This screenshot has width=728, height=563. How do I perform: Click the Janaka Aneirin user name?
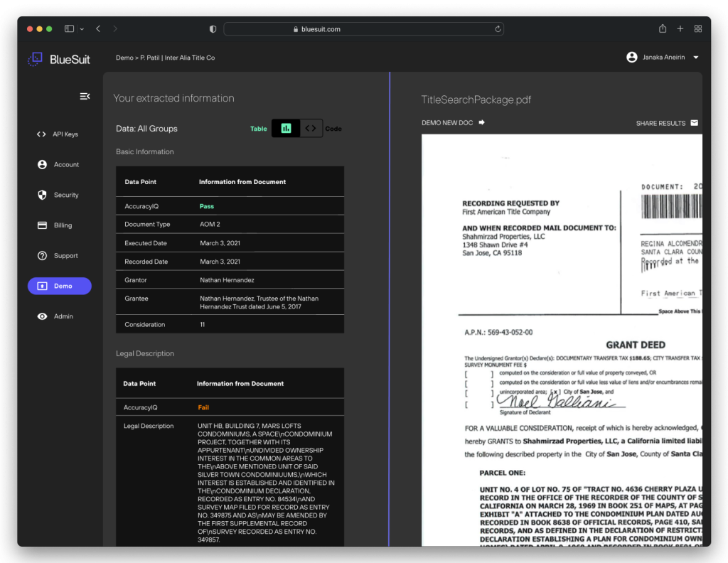[663, 57]
